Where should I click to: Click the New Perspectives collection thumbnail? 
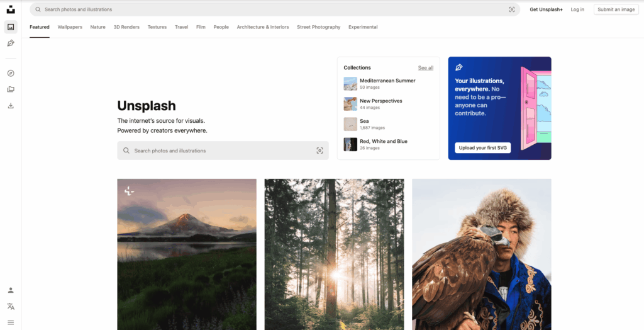pos(350,104)
